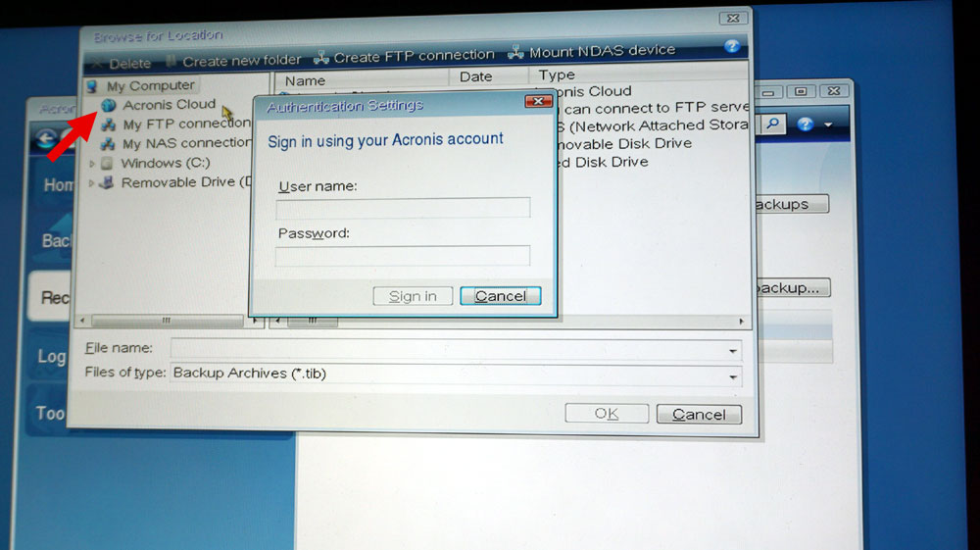
Task: Click the 'Removable Disk Drive' type text
Action: (625, 144)
